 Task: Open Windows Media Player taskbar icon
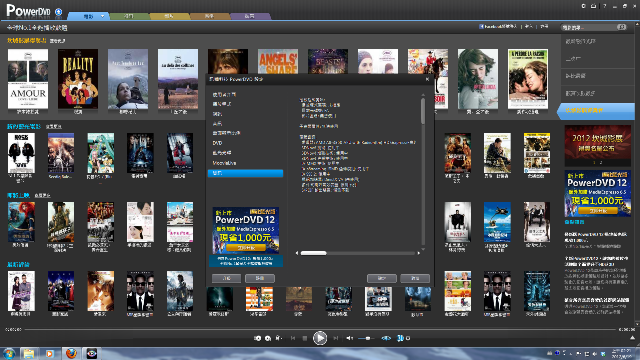[x=49, y=353]
